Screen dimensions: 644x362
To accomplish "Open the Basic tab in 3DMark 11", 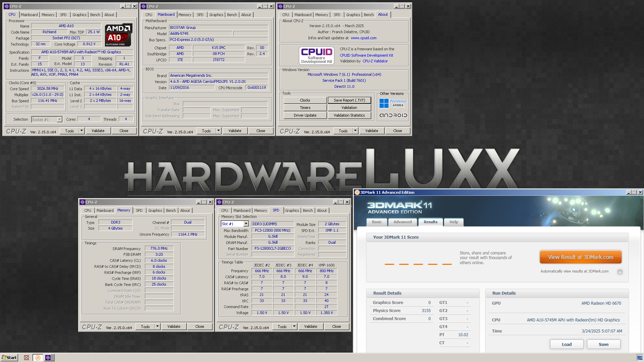I will (377, 222).
